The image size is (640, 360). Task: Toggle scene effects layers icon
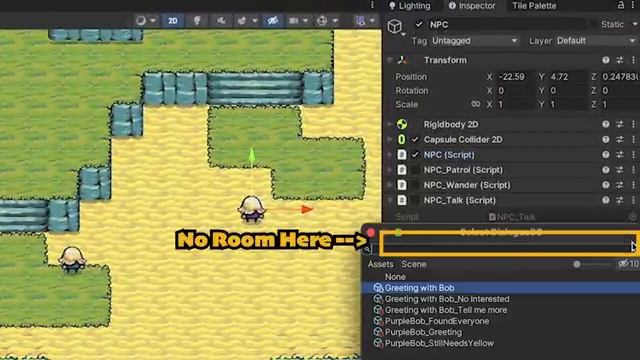(242, 20)
